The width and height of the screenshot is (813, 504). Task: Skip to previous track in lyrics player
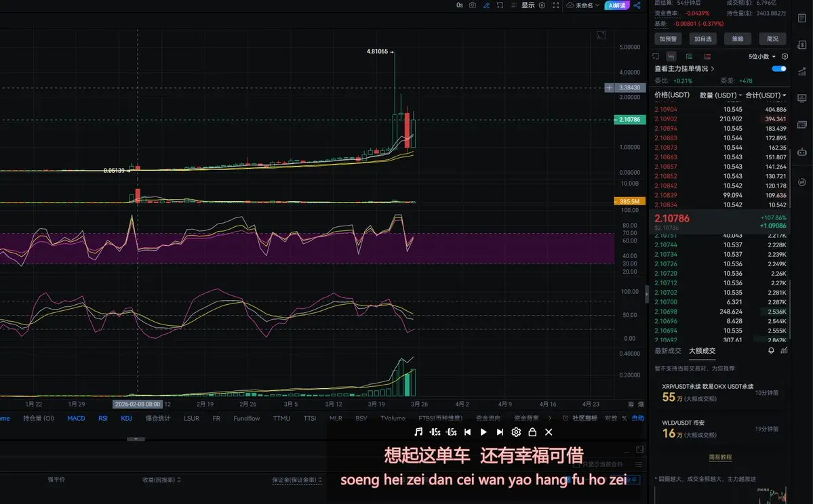[468, 432]
